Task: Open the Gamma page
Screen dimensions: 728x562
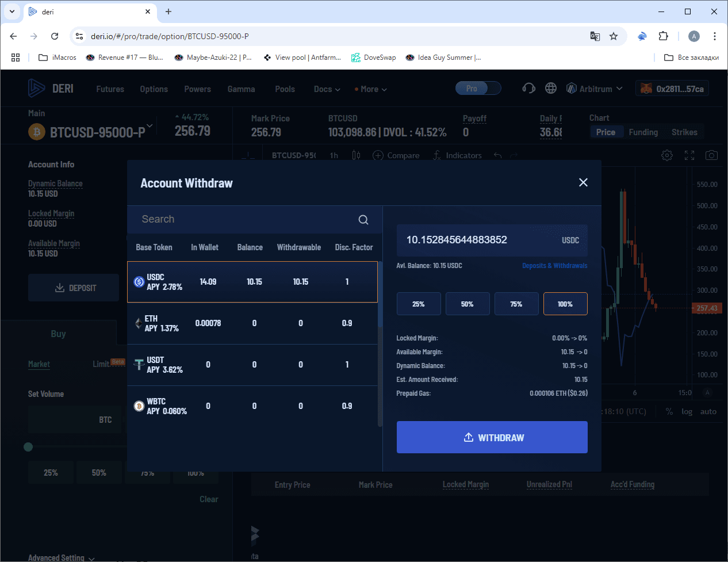Action: pos(241,89)
